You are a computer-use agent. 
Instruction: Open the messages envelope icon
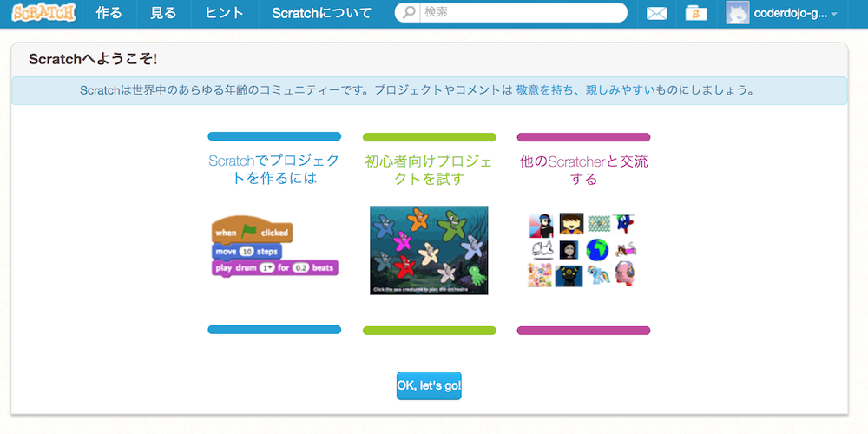(x=656, y=13)
